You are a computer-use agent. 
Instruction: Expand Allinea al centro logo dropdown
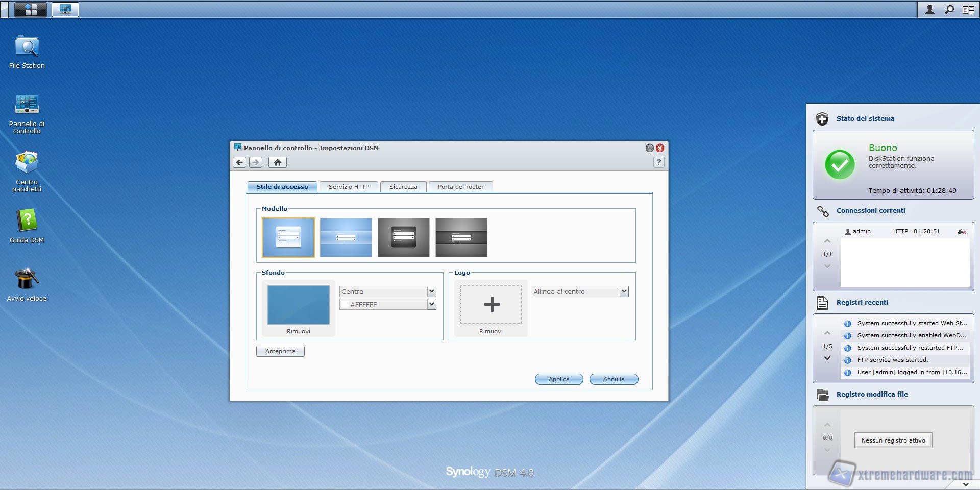623,291
